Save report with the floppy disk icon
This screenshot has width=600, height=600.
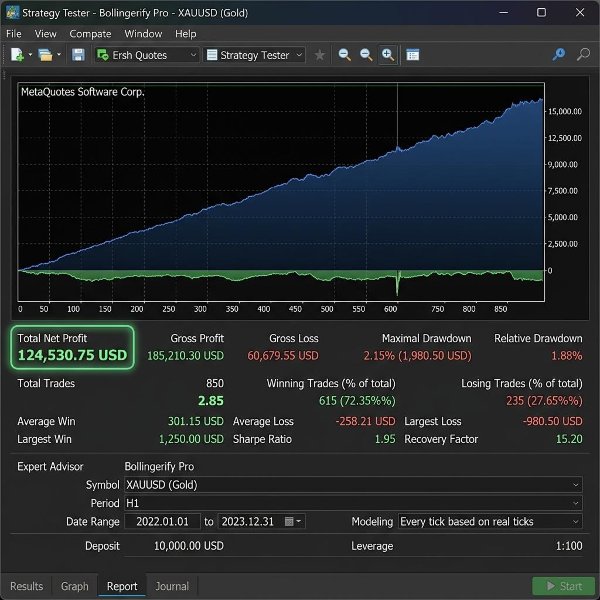pyautogui.click(x=78, y=55)
